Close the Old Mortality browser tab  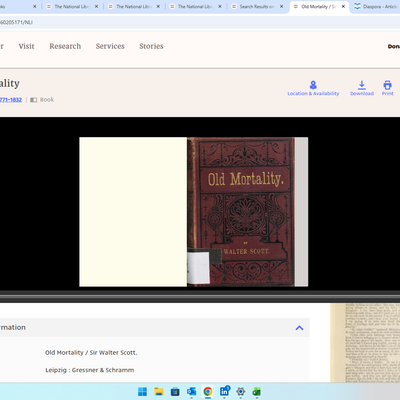[343, 6]
